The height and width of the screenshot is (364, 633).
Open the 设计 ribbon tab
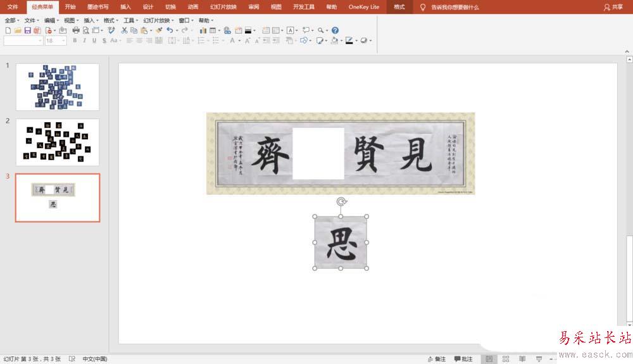tap(148, 7)
